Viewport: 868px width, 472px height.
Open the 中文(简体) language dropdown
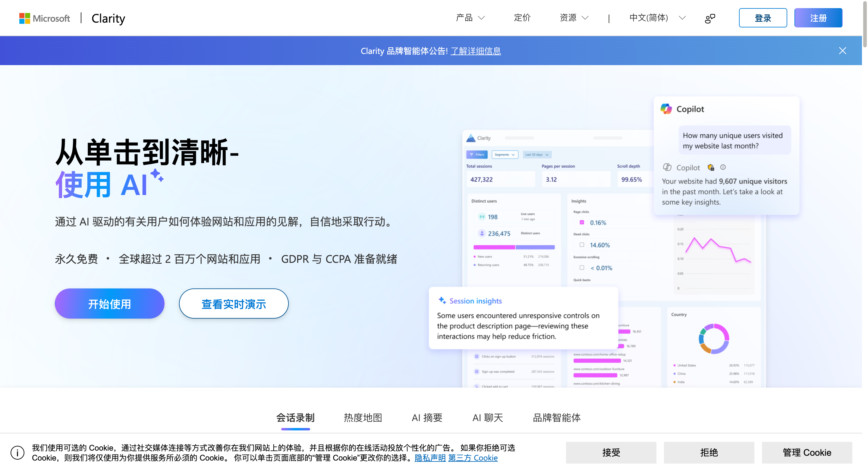657,17
